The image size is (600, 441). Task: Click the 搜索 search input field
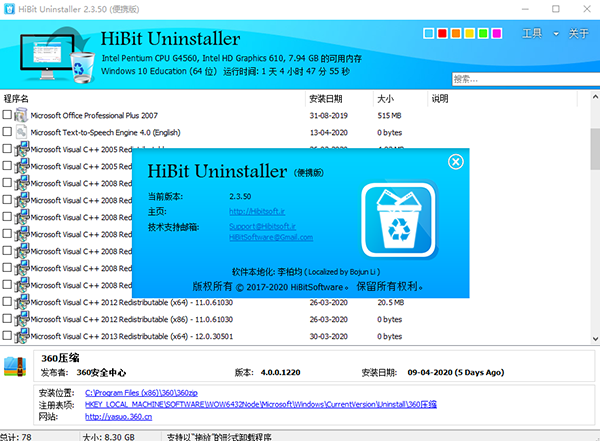click(x=526, y=79)
